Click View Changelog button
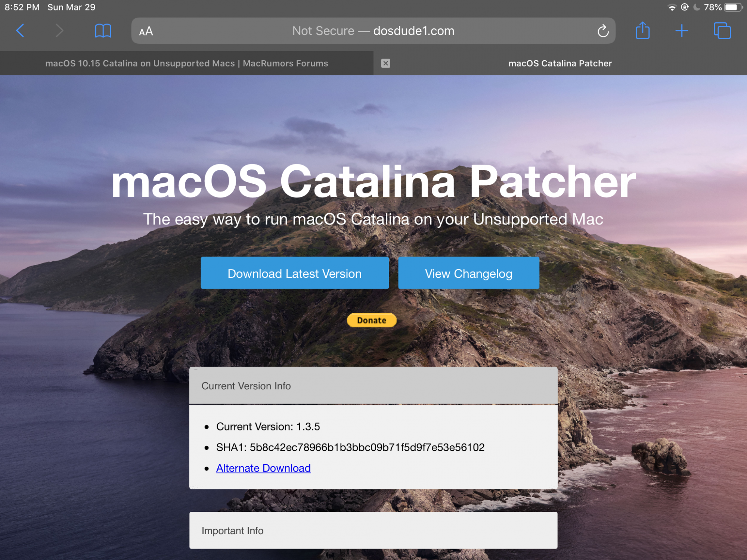Screen dimensions: 747x560 tap(468, 273)
